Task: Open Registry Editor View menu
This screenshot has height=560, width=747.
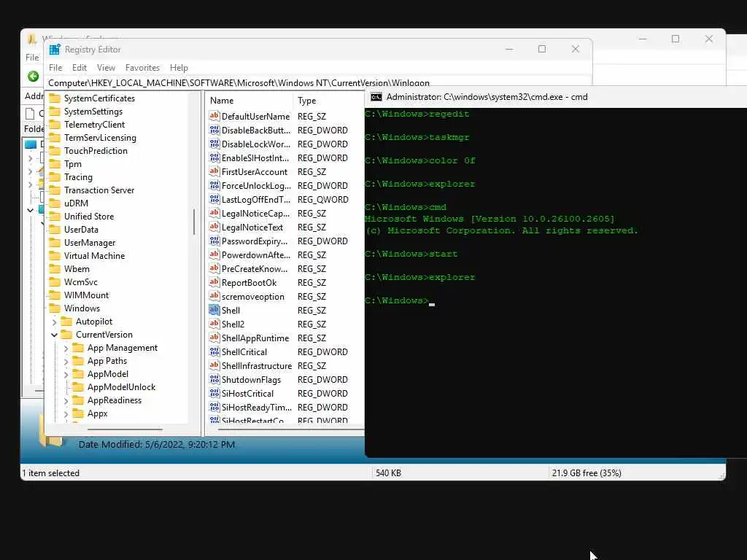Action: coord(106,68)
